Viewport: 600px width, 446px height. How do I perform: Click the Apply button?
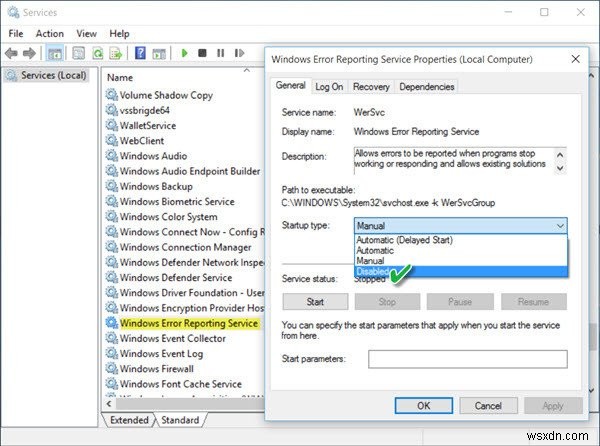(553, 405)
